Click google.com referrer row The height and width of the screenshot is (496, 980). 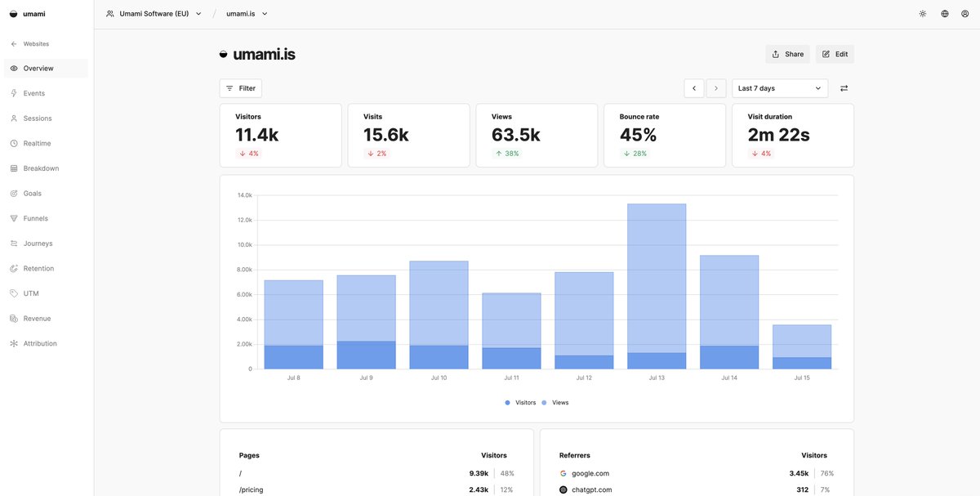pyautogui.click(x=697, y=473)
